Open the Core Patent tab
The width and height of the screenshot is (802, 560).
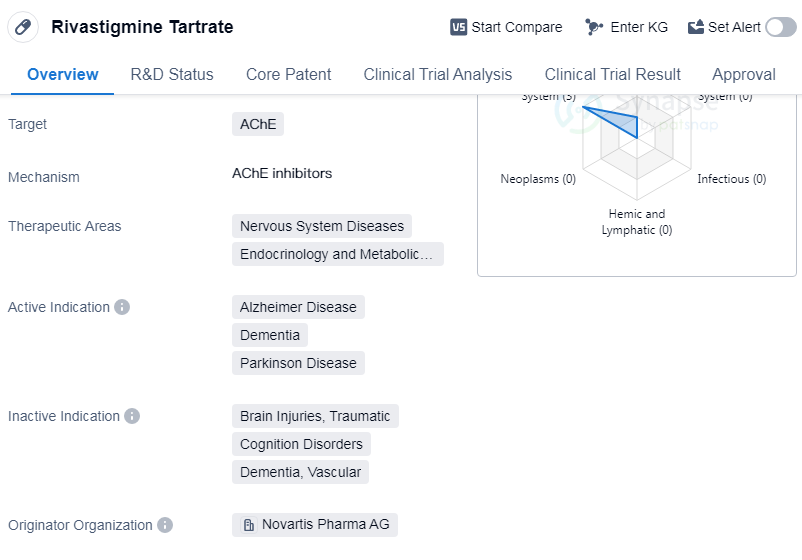[288, 74]
